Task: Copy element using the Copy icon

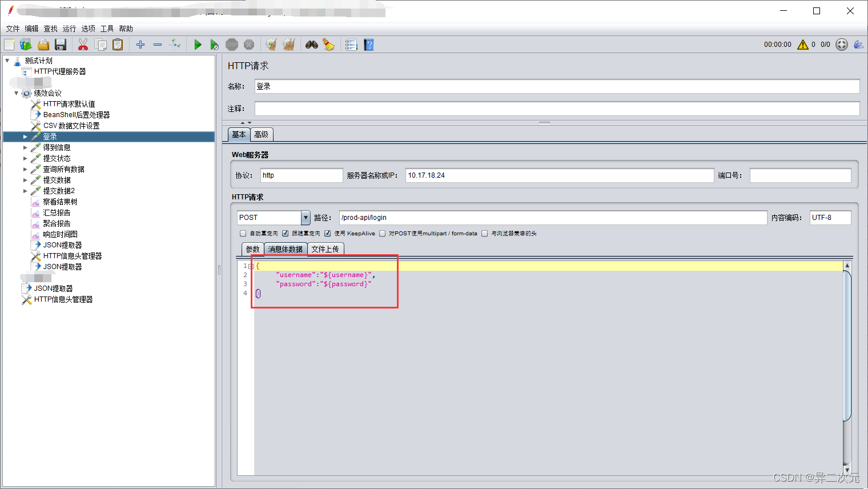Action: point(101,45)
